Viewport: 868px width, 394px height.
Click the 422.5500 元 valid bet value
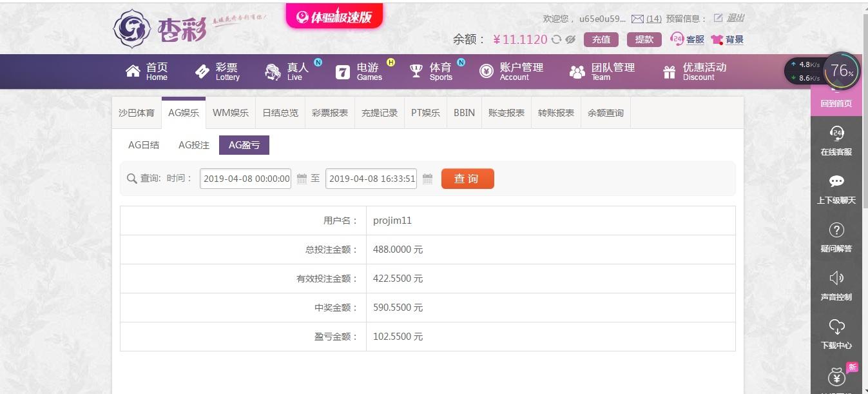[398, 279]
